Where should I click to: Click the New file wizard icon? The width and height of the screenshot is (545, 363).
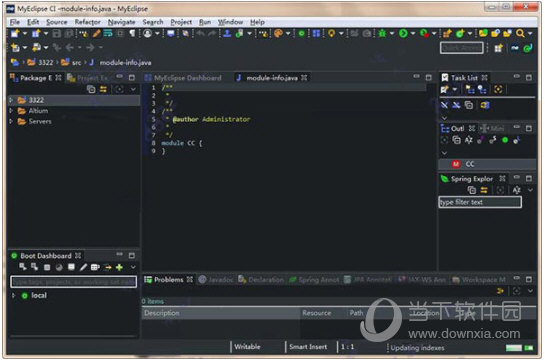click(x=15, y=33)
